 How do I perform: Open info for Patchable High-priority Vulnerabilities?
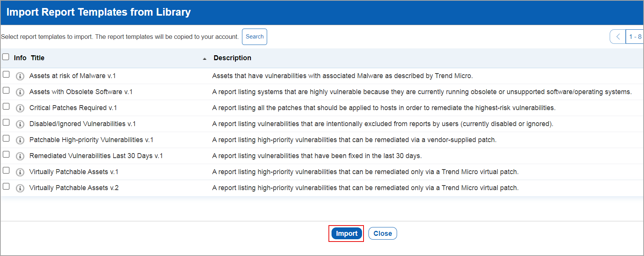tap(20, 140)
